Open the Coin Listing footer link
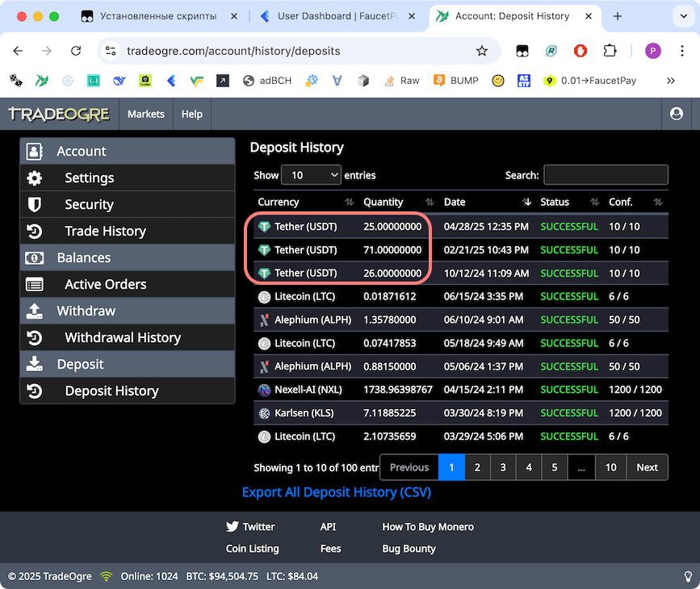The height and width of the screenshot is (589, 700). (252, 549)
